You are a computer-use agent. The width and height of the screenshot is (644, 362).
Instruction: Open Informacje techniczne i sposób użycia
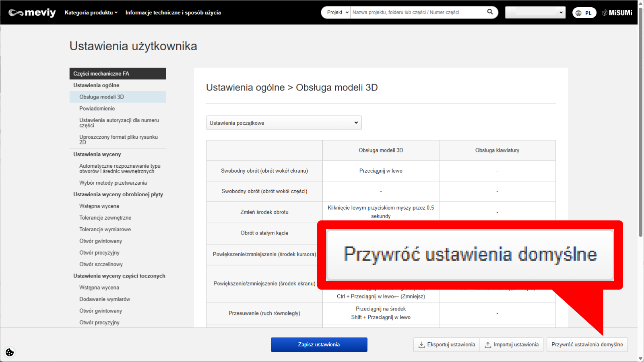point(173,12)
